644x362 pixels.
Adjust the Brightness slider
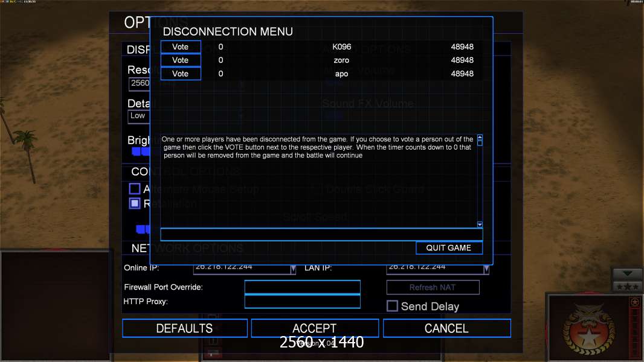coord(141,151)
